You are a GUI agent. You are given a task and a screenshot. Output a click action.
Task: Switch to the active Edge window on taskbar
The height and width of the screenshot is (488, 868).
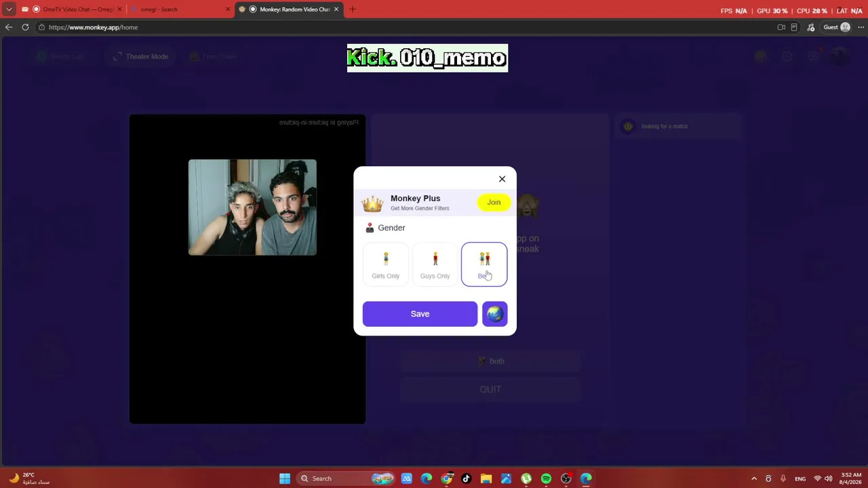pos(586,479)
